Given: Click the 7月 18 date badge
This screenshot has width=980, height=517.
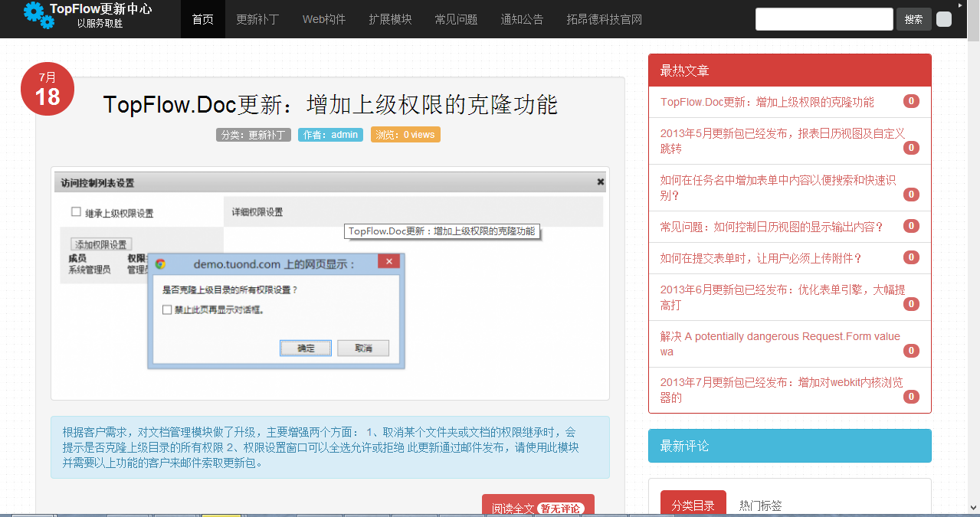Looking at the screenshot, I should [x=48, y=89].
